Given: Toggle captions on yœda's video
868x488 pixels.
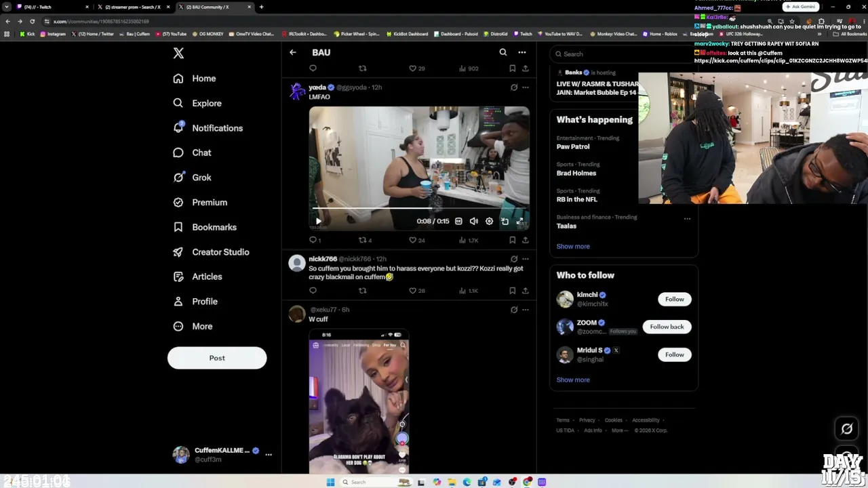Looking at the screenshot, I should click(x=458, y=221).
